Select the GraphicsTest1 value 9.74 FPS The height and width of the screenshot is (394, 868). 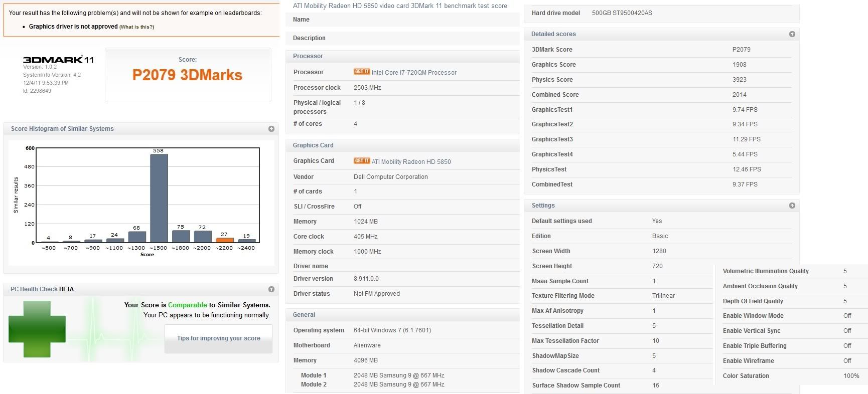pyautogui.click(x=745, y=110)
